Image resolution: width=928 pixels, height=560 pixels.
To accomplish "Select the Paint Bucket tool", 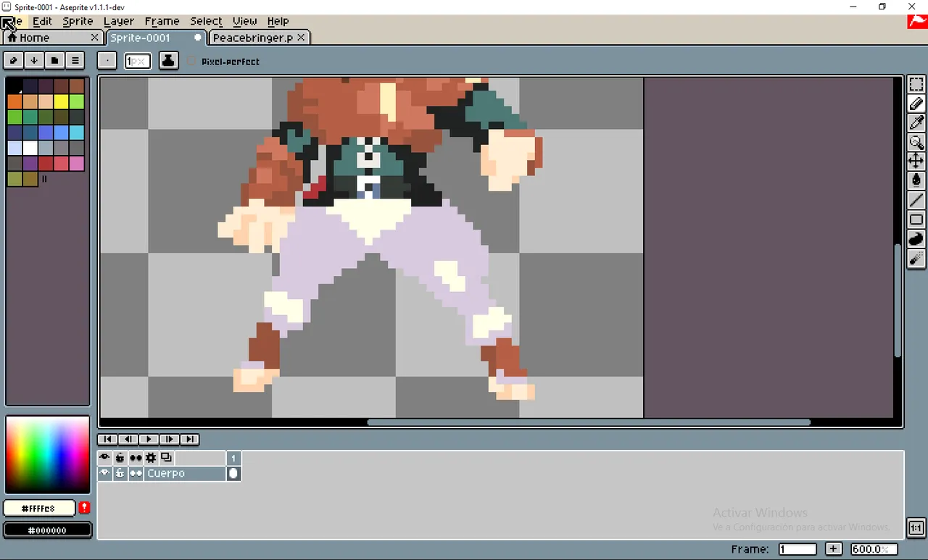I will click(916, 181).
